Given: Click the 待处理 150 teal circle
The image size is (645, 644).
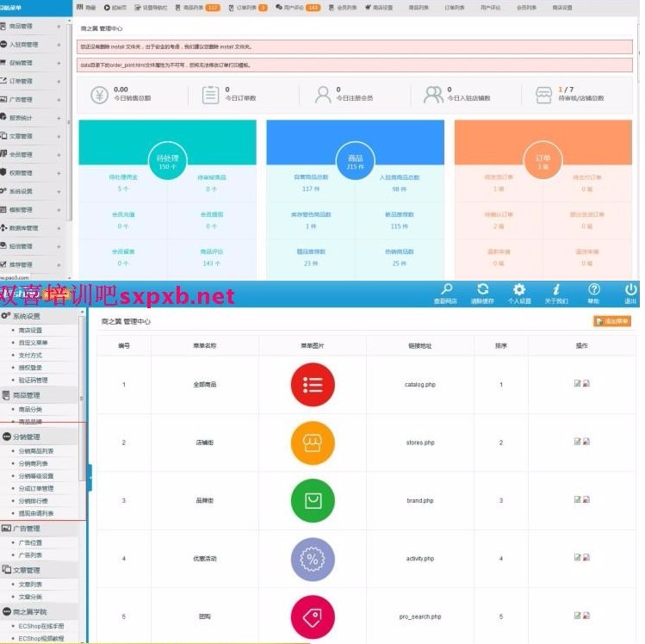Looking at the screenshot, I should tap(167, 161).
